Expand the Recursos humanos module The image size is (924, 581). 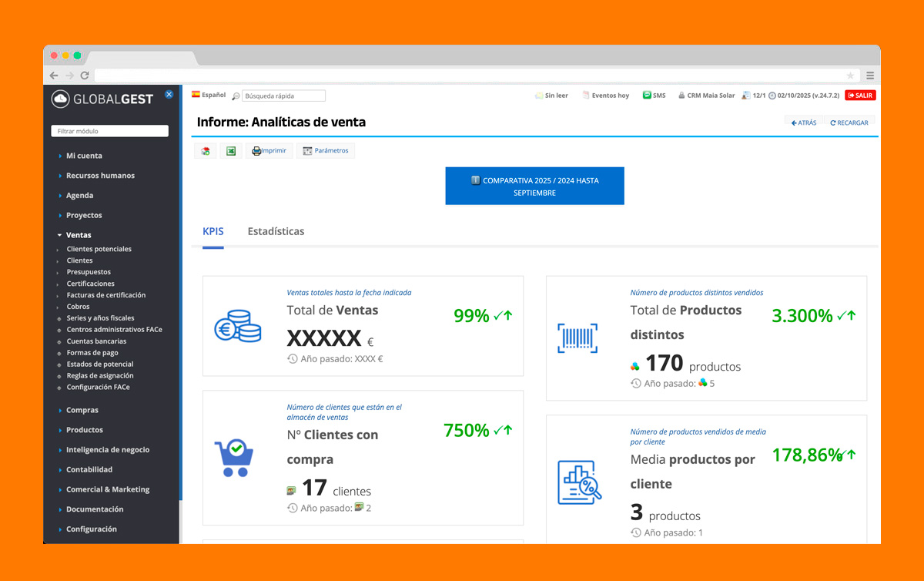100,176
